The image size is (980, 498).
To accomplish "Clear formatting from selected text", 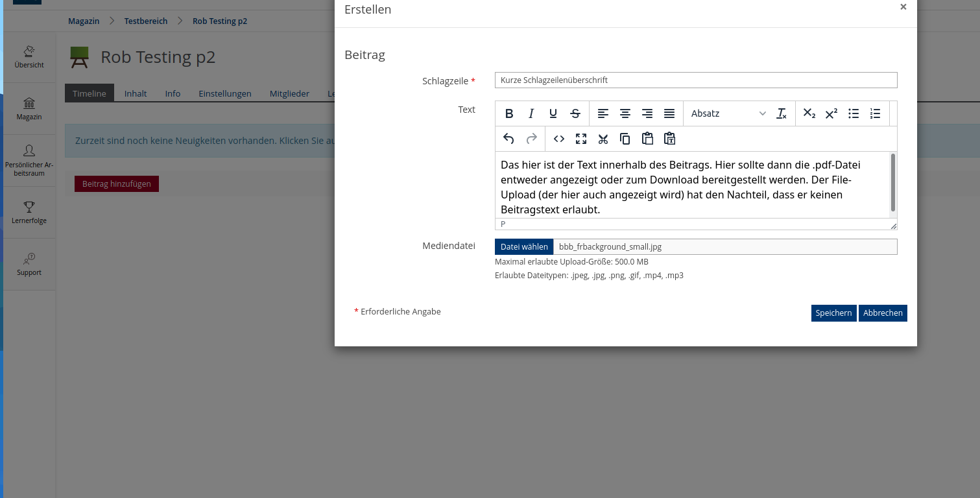I will click(x=782, y=113).
